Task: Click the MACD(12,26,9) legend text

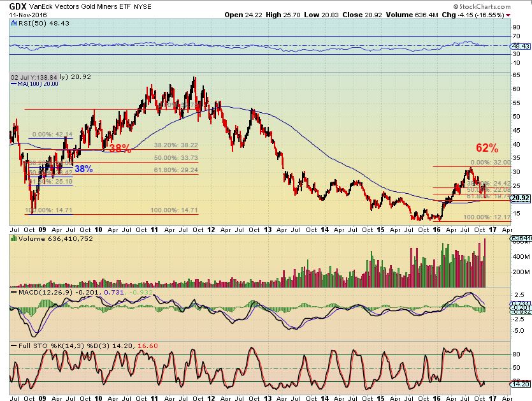Action: pos(46,292)
